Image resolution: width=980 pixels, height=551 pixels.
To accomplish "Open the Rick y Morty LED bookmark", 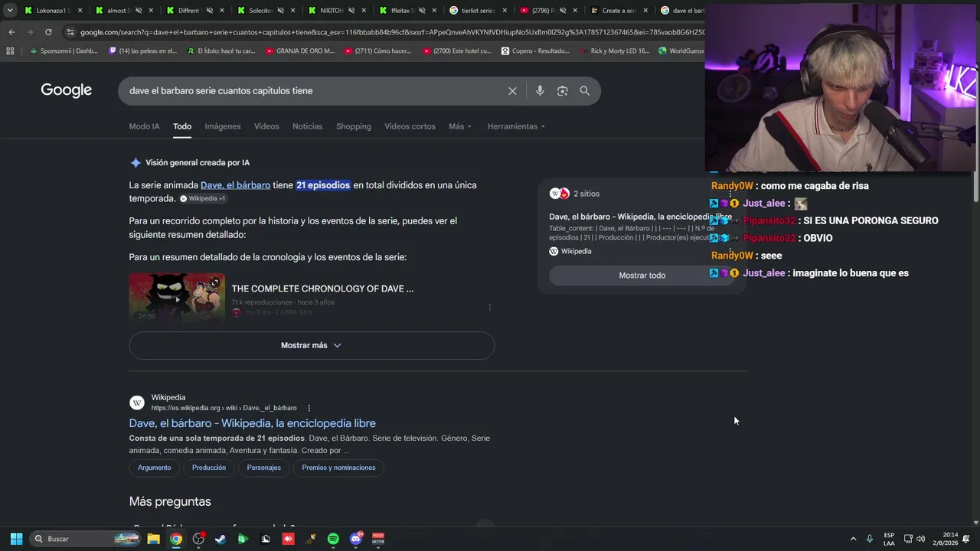I will (x=614, y=51).
